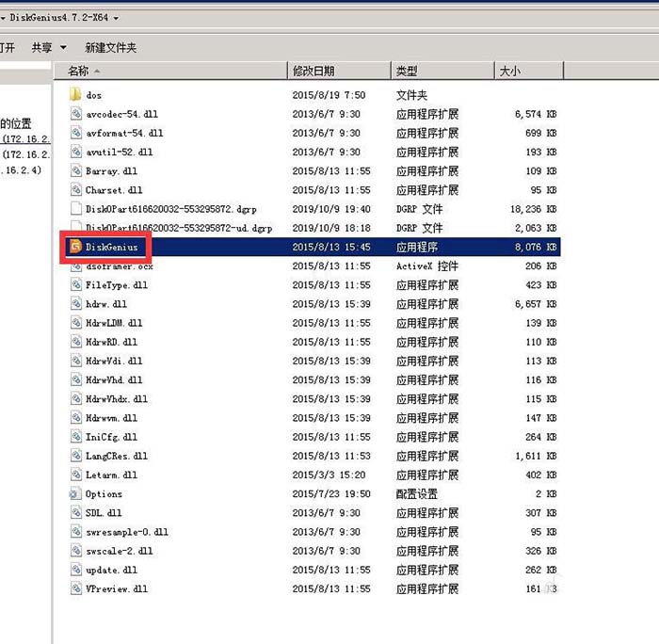This screenshot has height=644, width=659.
Task: Sort files by 类型 column header
Action: tap(443, 71)
